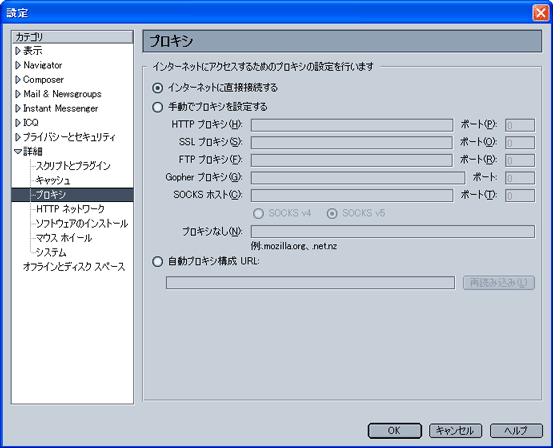553x448 pixels.
Task: Click the キャンセル button
Action: pyautogui.click(x=455, y=431)
